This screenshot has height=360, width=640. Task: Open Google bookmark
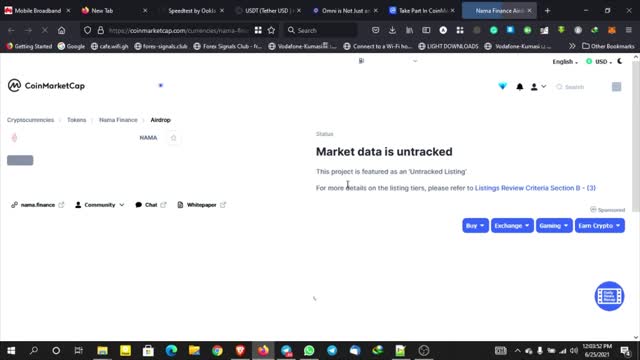coord(71,46)
